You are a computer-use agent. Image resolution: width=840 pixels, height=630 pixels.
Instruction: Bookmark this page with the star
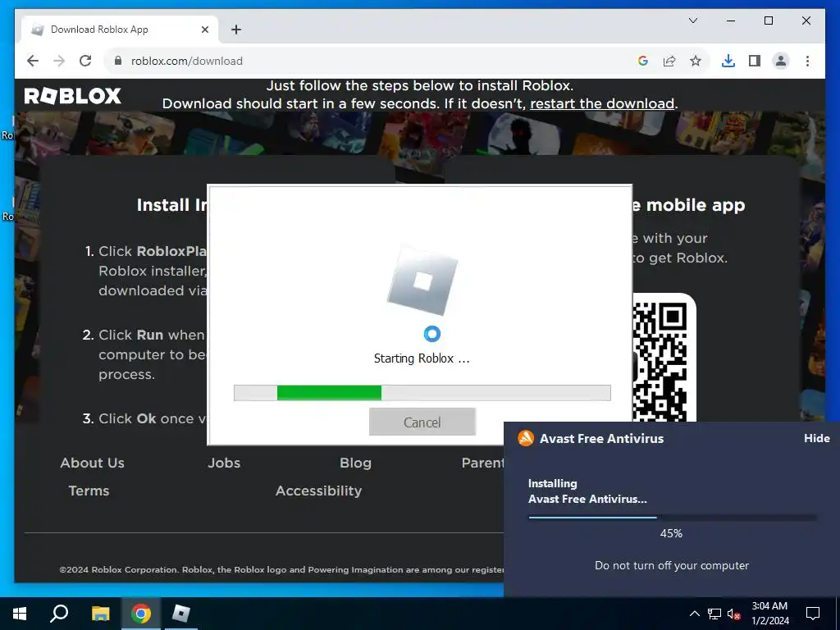[696, 61]
